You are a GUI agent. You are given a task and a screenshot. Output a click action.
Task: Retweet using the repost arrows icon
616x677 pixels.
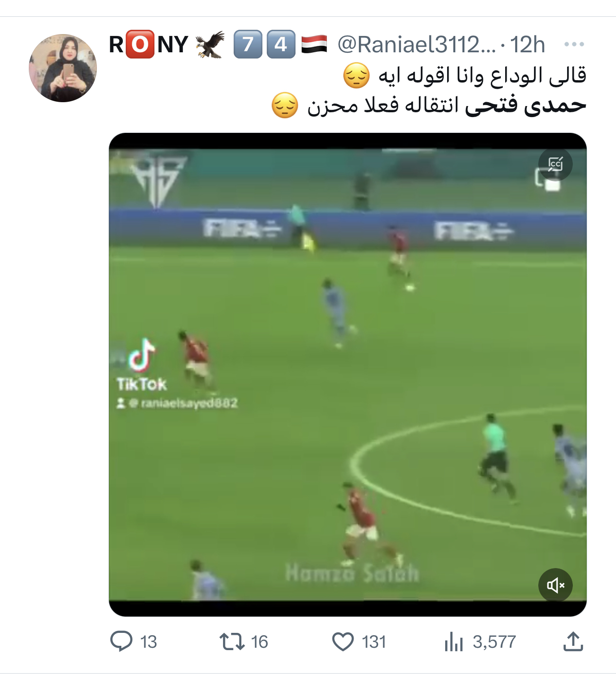point(232,641)
